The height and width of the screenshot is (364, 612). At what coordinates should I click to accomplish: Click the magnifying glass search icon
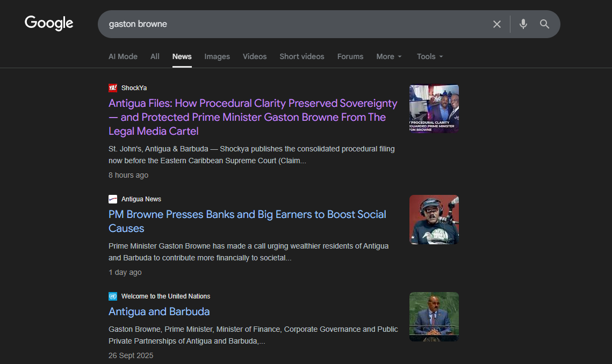(545, 24)
